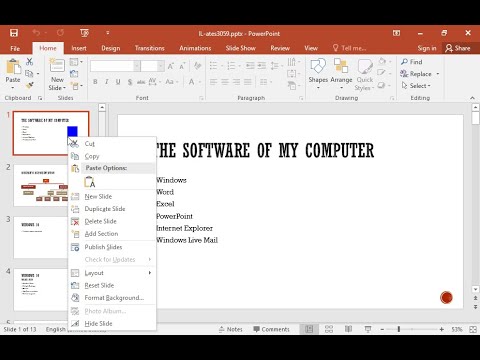480x360 pixels.
Task: Switch to the Insert tab
Action: pyautogui.click(x=79, y=48)
